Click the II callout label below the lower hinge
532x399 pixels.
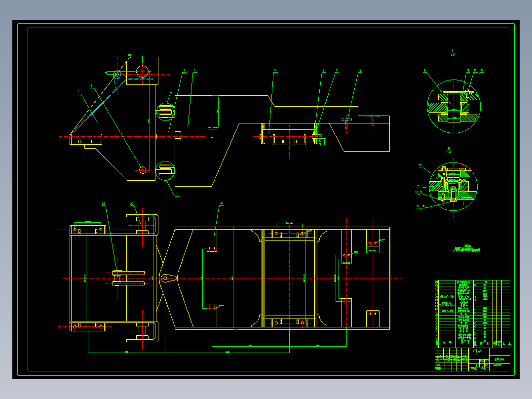(x=177, y=194)
